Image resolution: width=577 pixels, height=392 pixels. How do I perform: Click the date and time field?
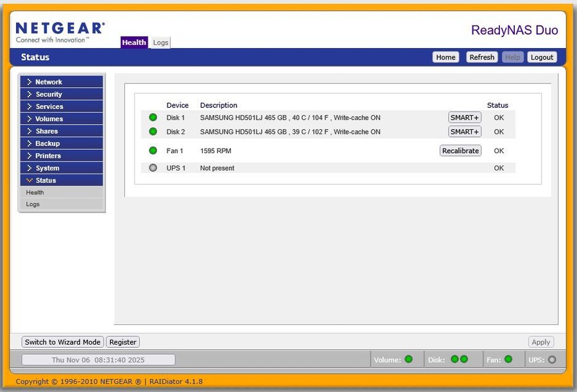(98, 360)
